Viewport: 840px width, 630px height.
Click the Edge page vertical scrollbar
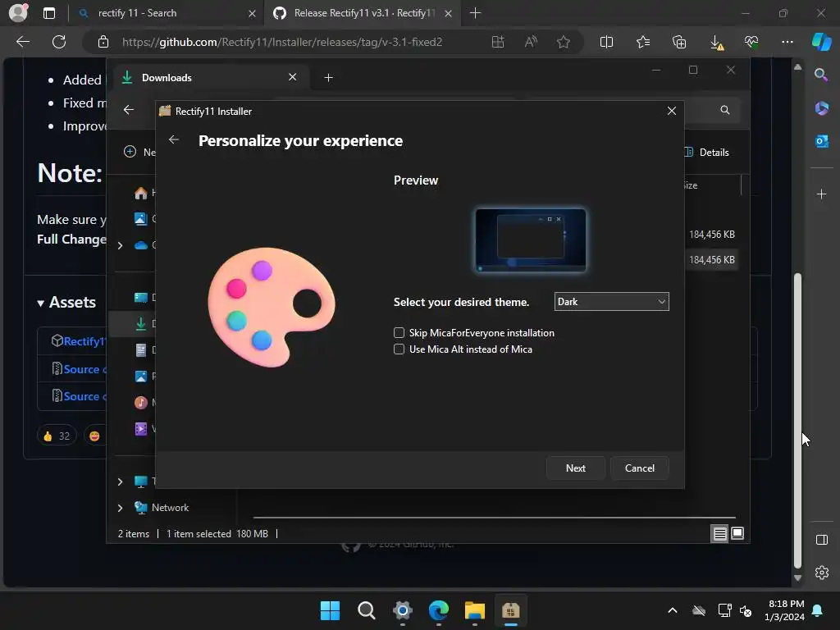797,421
